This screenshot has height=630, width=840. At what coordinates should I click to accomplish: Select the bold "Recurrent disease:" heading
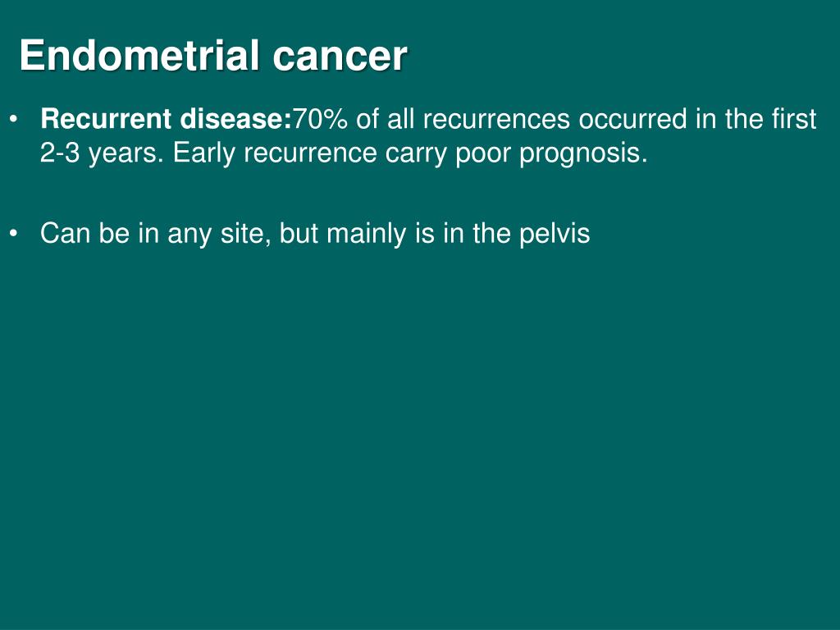tap(166, 118)
